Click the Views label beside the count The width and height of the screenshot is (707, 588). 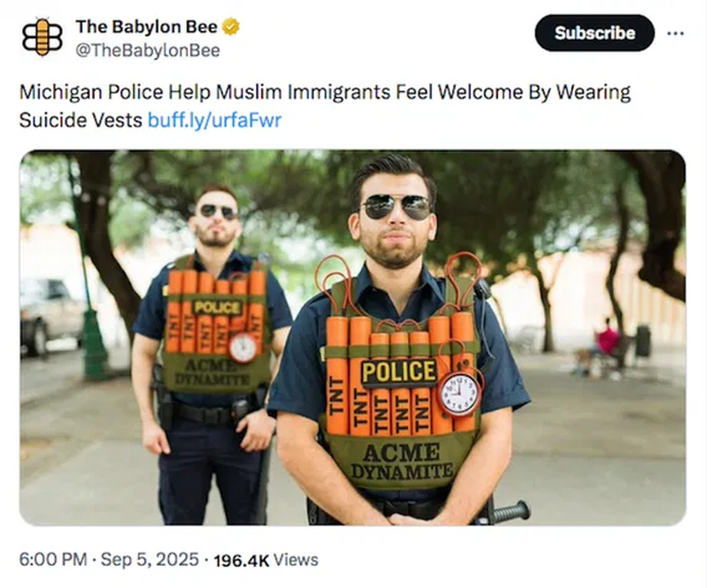[296, 560]
